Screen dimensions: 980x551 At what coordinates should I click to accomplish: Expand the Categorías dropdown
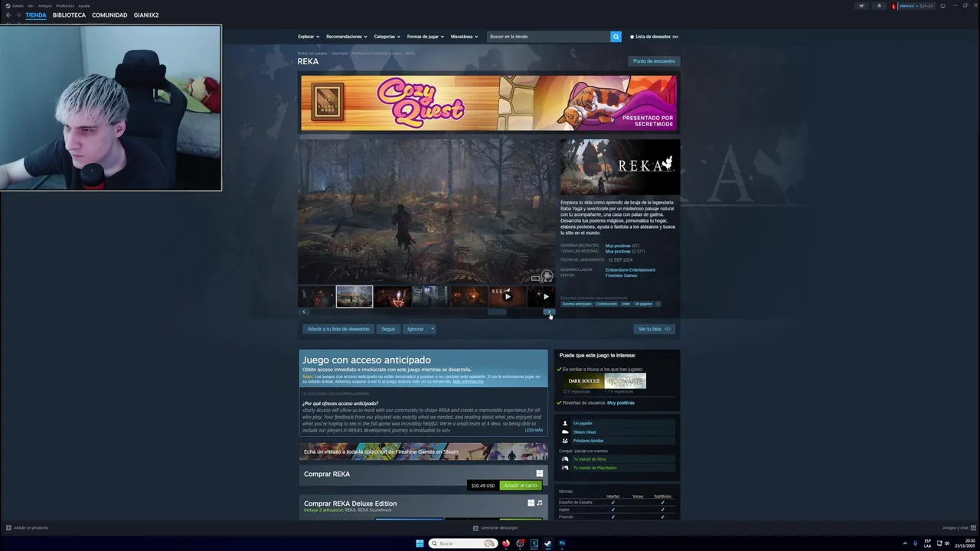387,37
